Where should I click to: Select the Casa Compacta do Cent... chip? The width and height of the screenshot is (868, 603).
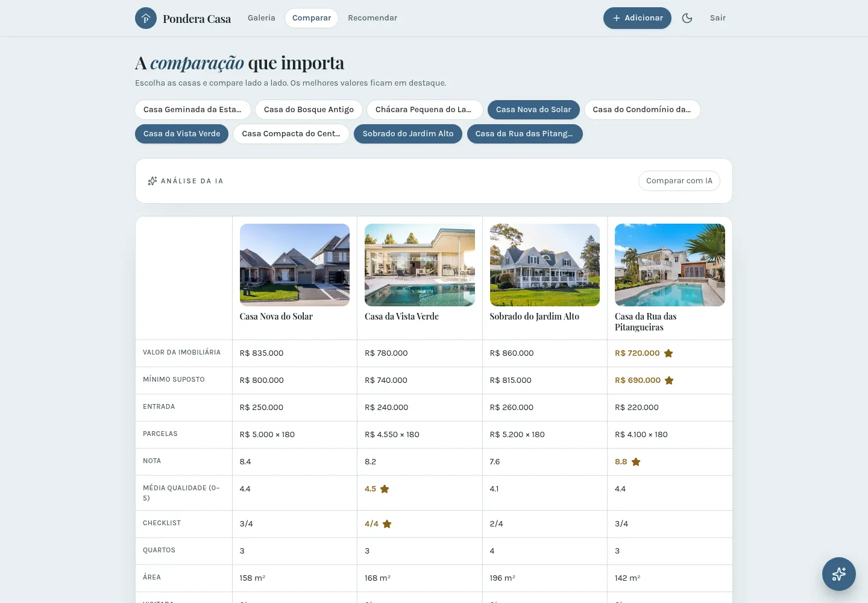[291, 134]
